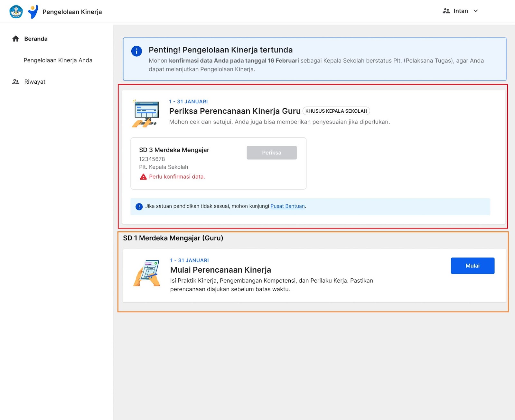Click the info icon in Penting banner
The height and width of the screenshot is (420, 515).
click(x=136, y=51)
